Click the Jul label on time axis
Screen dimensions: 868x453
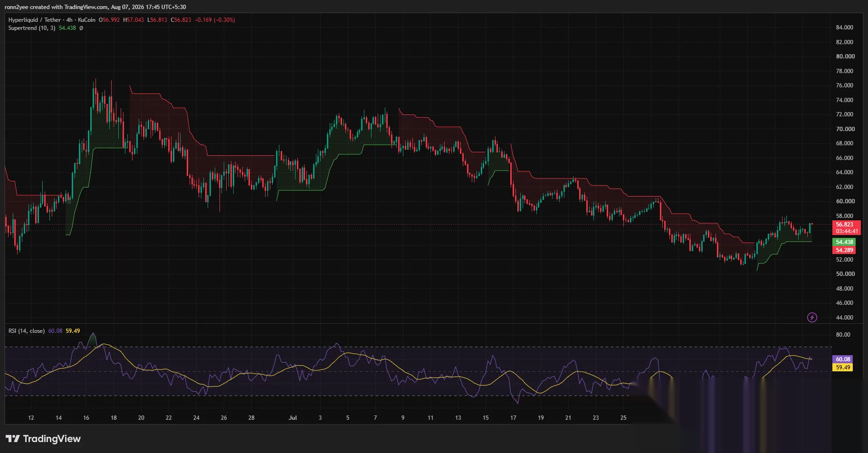pyautogui.click(x=293, y=418)
